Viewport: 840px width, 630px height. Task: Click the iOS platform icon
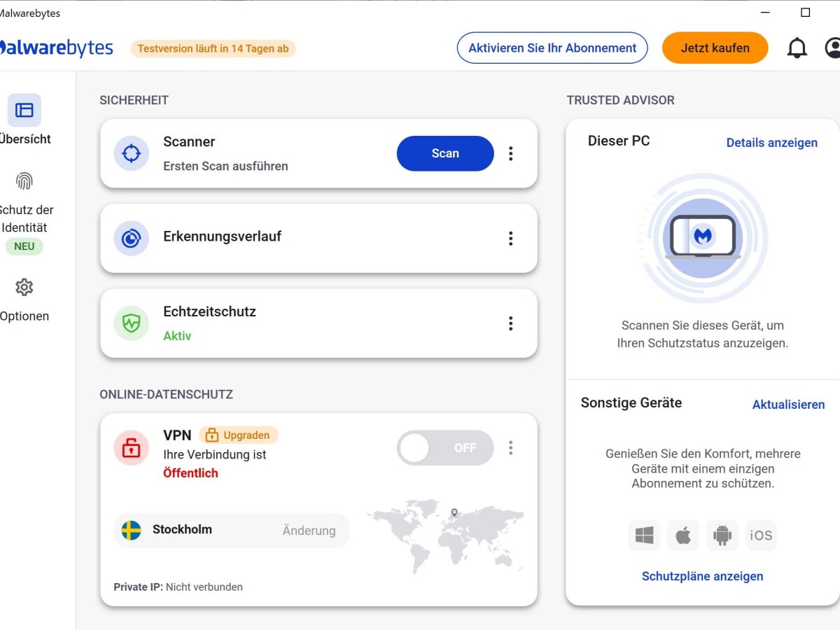coord(761,535)
